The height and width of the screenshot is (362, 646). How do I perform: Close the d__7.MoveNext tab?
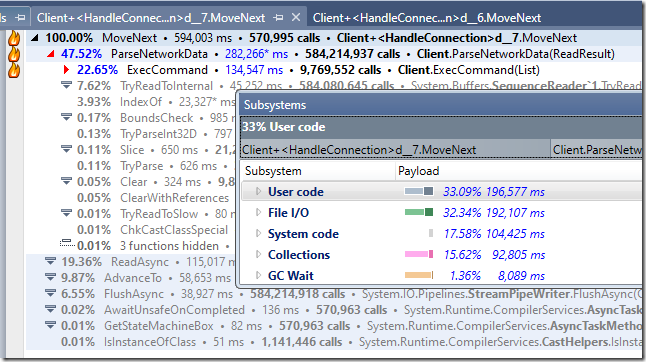(x=296, y=18)
